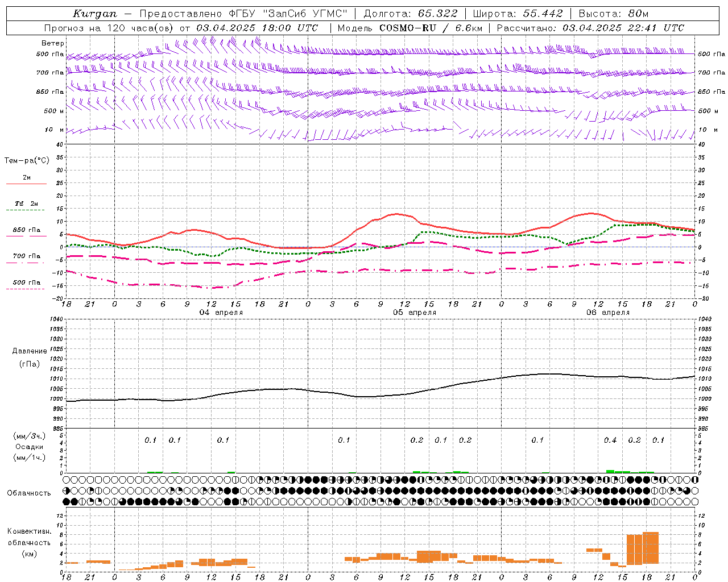This screenshot has height=582, width=728.
Task: Click the "Ветер" wind section label
Action: tap(53, 43)
